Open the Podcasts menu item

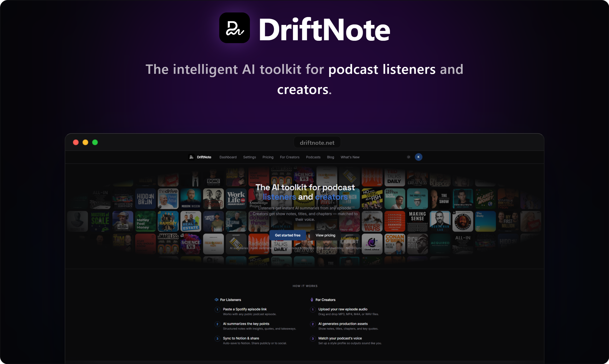point(313,157)
